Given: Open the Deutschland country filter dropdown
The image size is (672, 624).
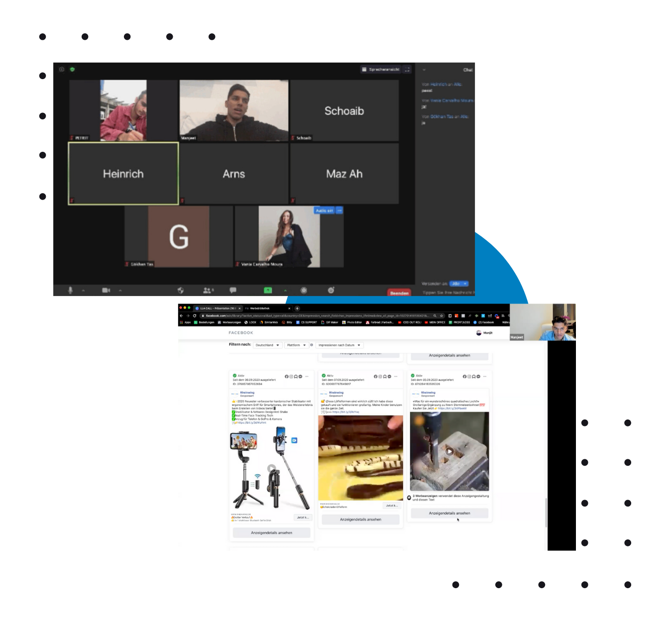Looking at the screenshot, I should pyautogui.click(x=267, y=345).
